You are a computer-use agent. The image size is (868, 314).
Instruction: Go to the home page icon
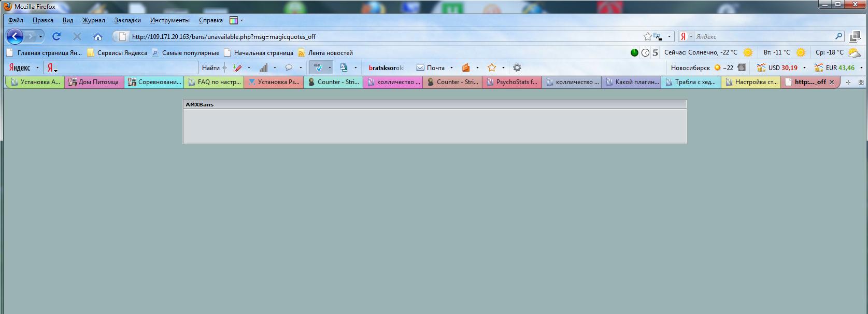coord(98,36)
